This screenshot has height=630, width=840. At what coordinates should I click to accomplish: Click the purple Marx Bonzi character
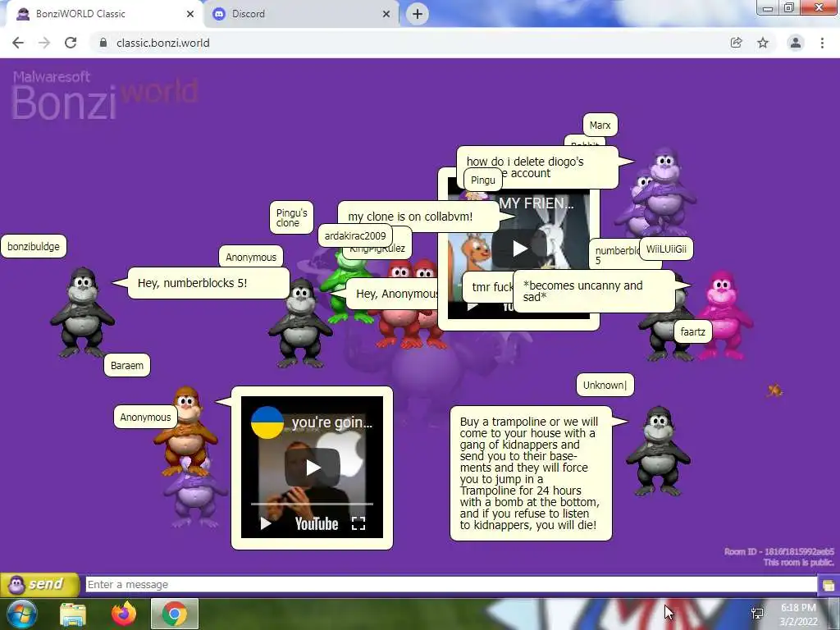[664, 190]
